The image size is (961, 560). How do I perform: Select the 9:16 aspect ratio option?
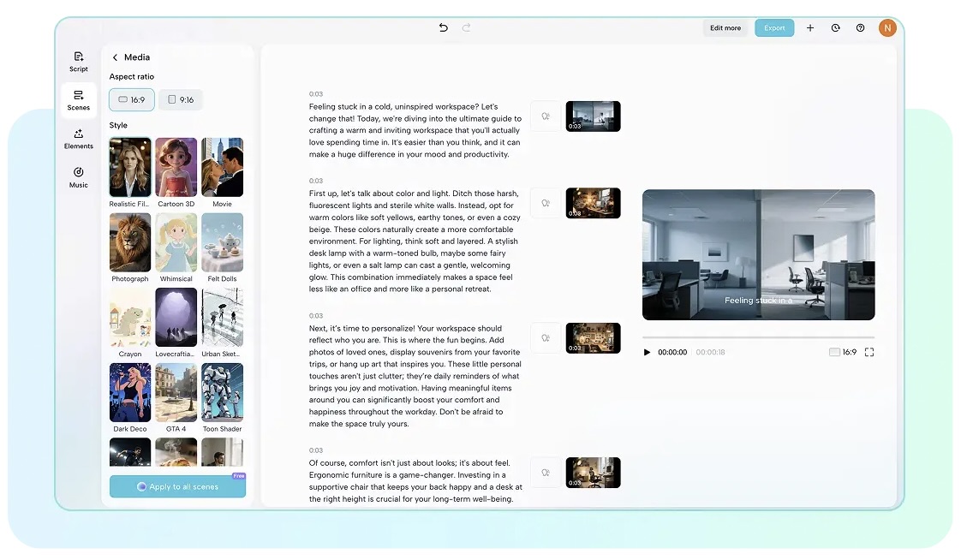[181, 100]
